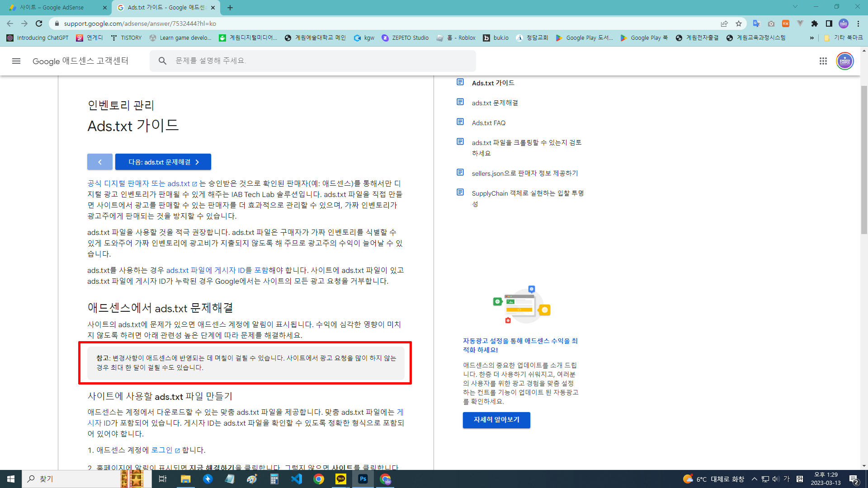Click 다음: ads.txt 문제해결 button
This screenshot has width=868, height=488.
click(x=163, y=162)
